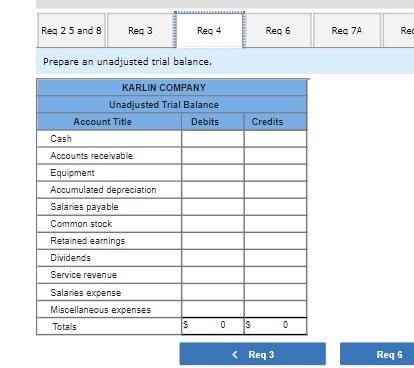Click the Cash account title

click(x=61, y=139)
